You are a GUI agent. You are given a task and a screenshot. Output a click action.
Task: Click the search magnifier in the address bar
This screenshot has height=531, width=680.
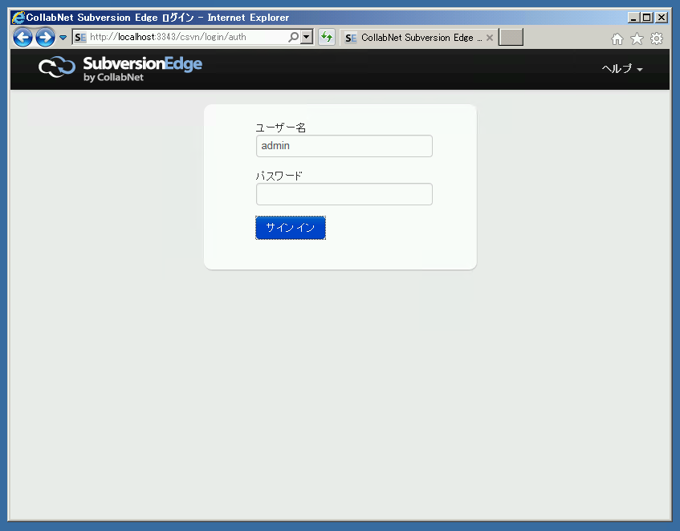tap(294, 37)
